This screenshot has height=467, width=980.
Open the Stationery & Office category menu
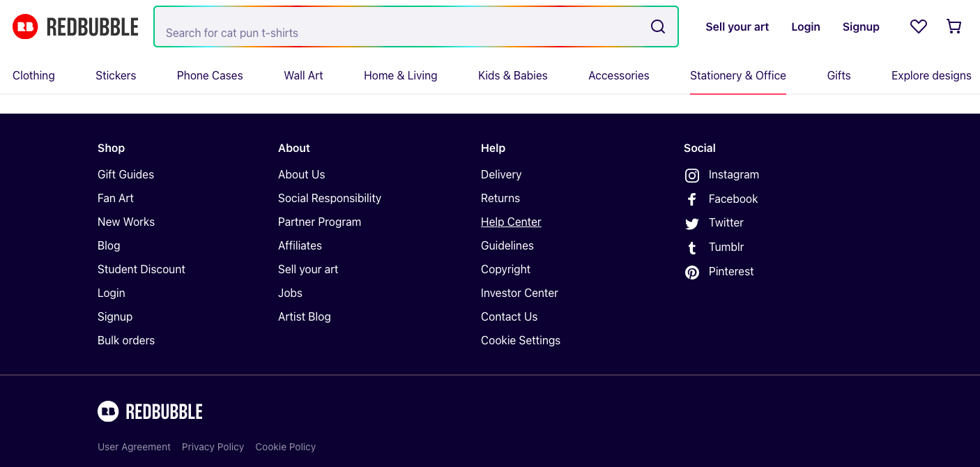click(x=738, y=75)
